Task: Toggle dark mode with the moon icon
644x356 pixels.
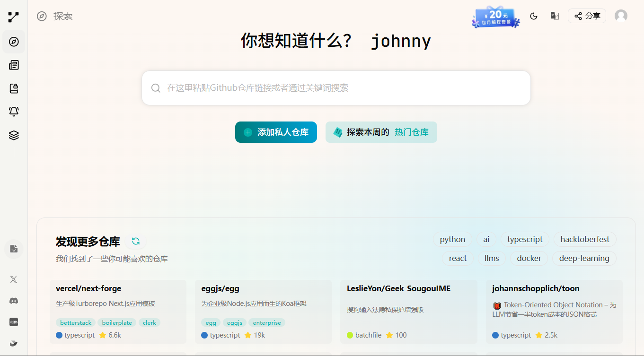Action: tap(534, 16)
